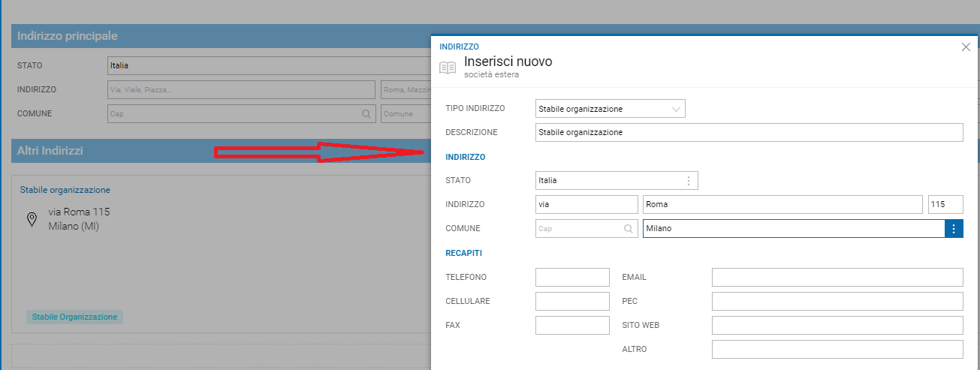
Task: Close the Inserisci nuovo dialog
Action: pos(966,47)
